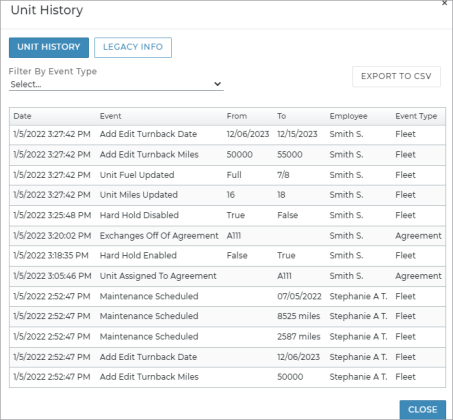Click the From column header
Image resolution: width=453 pixels, height=420 pixels.
pyautogui.click(x=237, y=116)
